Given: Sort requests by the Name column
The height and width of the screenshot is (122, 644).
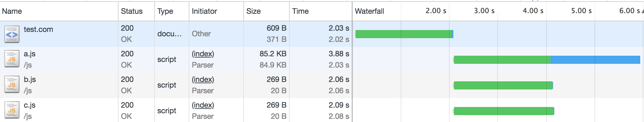Looking at the screenshot, I should pos(59,11).
